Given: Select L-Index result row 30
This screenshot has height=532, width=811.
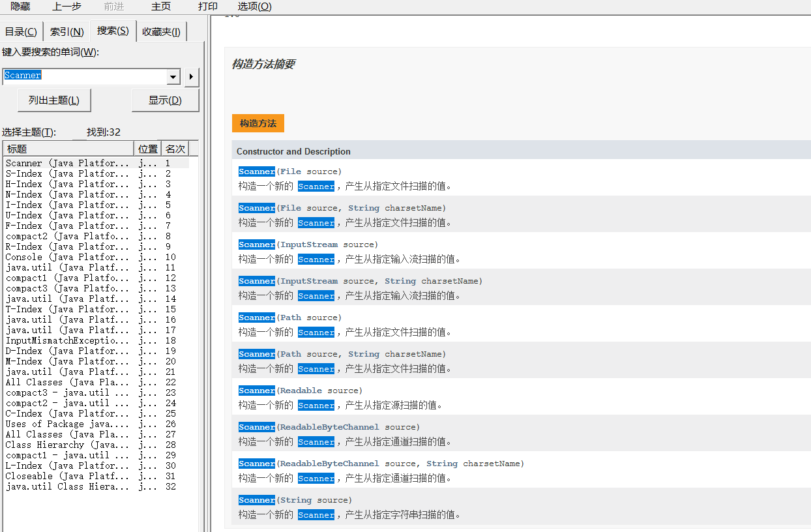Looking at the screenshot, I should [96, 465].
